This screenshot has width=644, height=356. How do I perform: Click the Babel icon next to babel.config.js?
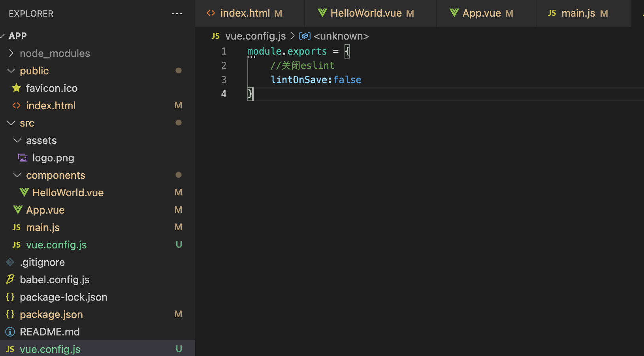(x=10, y=280)
